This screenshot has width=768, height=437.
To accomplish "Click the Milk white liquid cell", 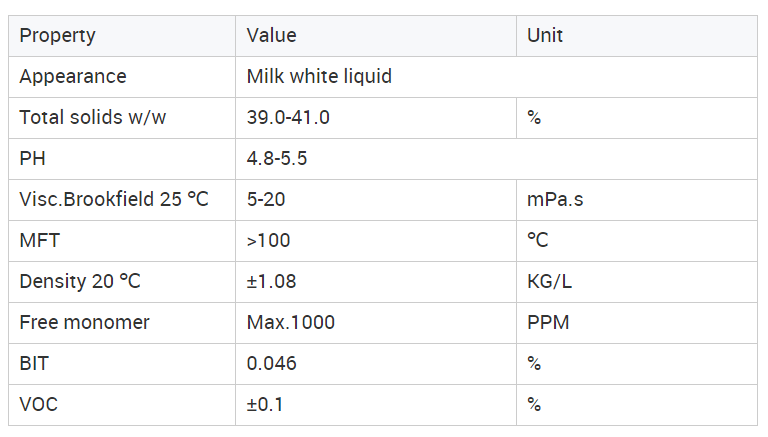I will pyautogui.click(x=496, y=77).
